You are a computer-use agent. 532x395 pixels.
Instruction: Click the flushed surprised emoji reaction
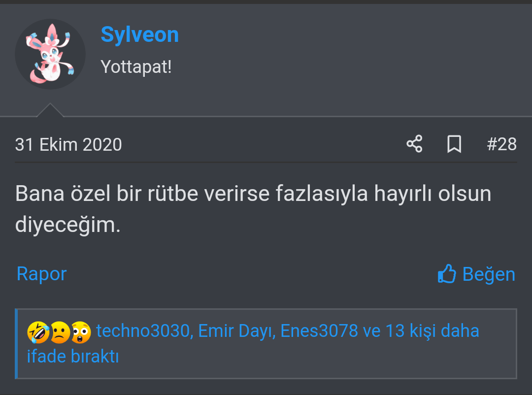coord(81,332)
